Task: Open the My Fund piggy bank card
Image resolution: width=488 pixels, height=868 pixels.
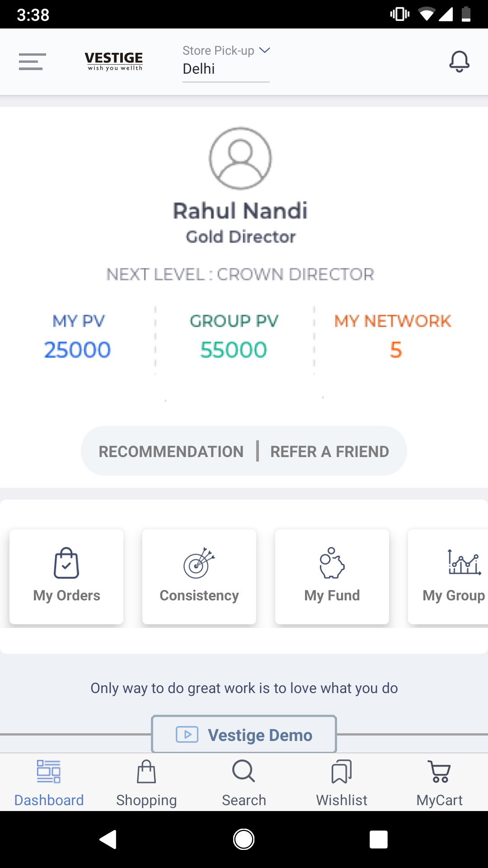Action: [x=332, y=577]
